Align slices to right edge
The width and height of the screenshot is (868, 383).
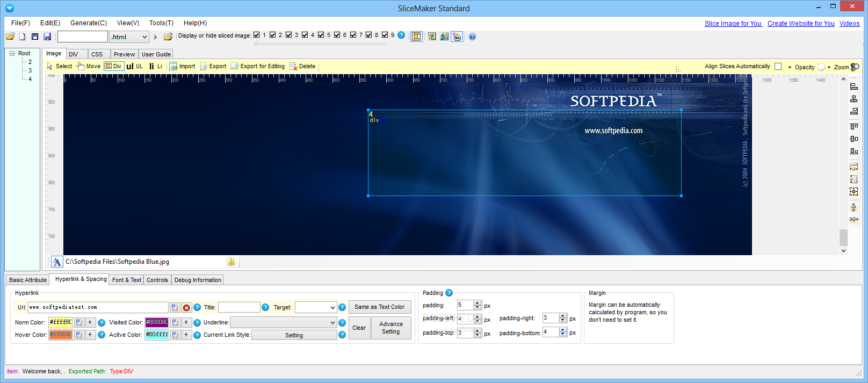tap(854, 111)
